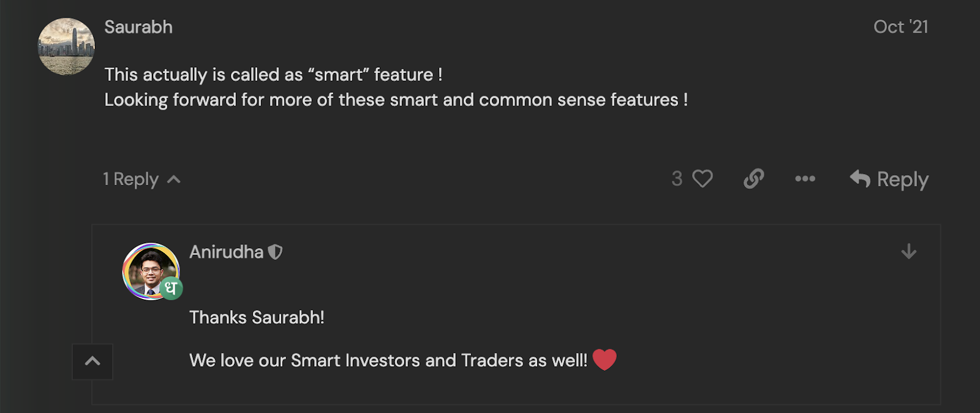The height and width of the screenshot is (413, 980).
Task: Click the moderator shield beside Anirudha
Action: click(x=276, y=252)
